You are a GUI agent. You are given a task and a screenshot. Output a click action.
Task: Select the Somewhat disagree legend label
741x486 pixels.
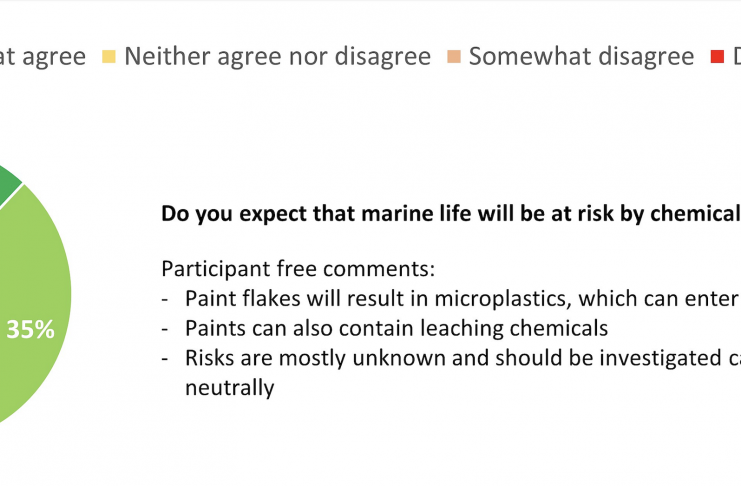tap(581, 56)
